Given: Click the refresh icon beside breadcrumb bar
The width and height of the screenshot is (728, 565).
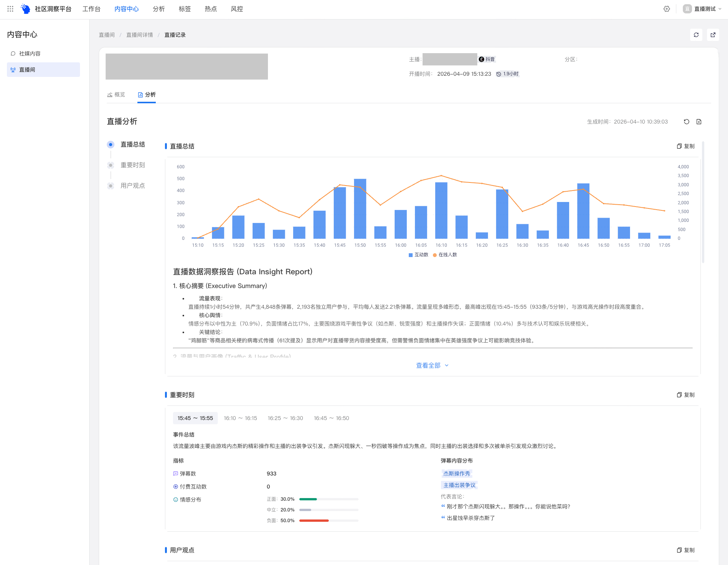Looking at the screenshot, I should [696, 35].
